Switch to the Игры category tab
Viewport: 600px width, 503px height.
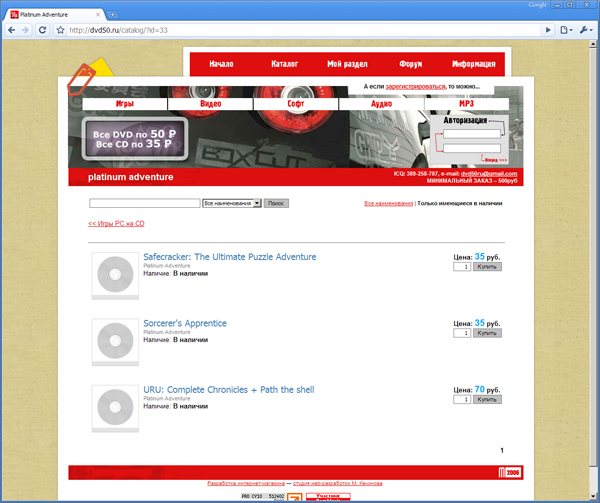pos(125,104)
